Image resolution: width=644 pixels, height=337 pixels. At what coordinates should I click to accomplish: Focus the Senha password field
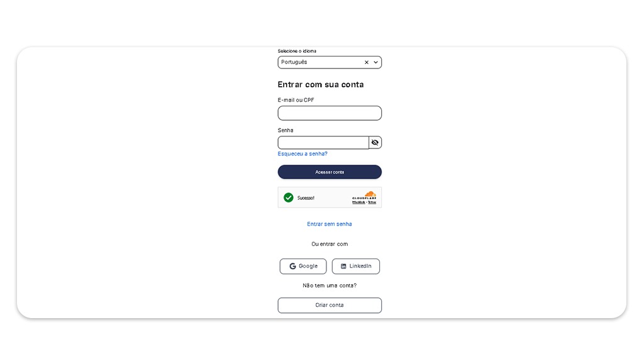pyautogui.click(x=323, y=143)
